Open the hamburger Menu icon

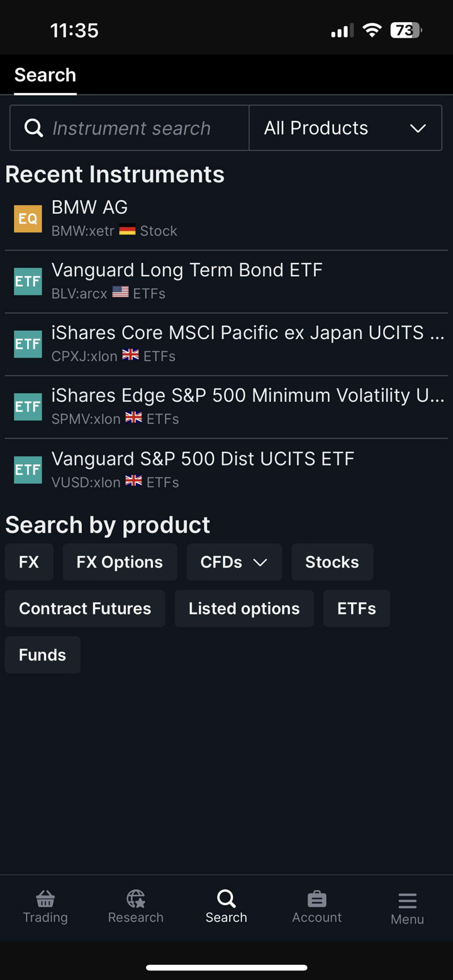(407, 901)
